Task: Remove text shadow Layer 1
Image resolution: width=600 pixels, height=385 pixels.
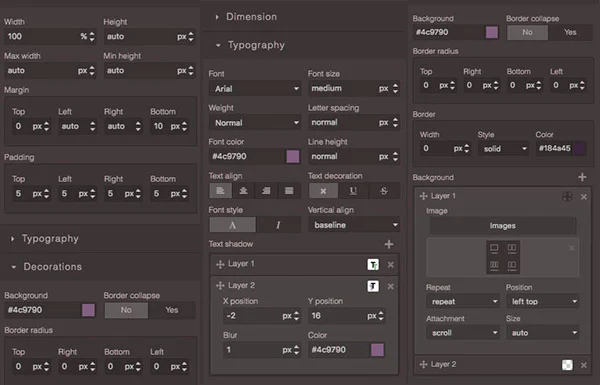Action: click(391, 264)
